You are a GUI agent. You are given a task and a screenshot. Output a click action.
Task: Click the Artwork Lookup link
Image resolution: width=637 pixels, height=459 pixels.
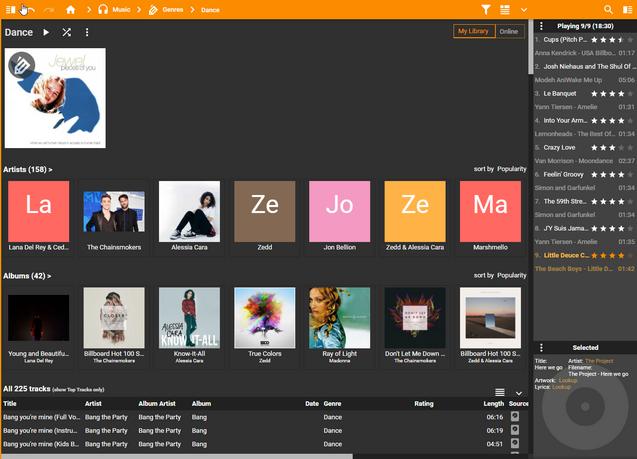pyautogui.click(x=568, y=380)
